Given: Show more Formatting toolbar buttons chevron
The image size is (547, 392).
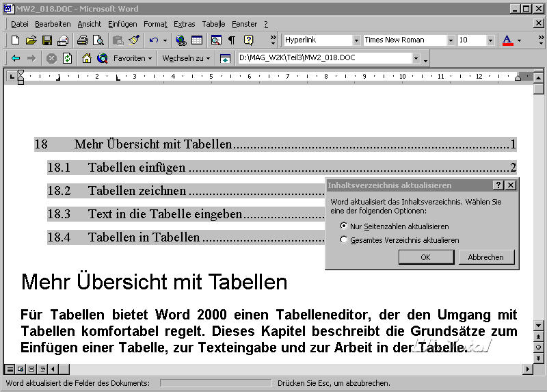Looking at the screenshot, I should 541,40.
